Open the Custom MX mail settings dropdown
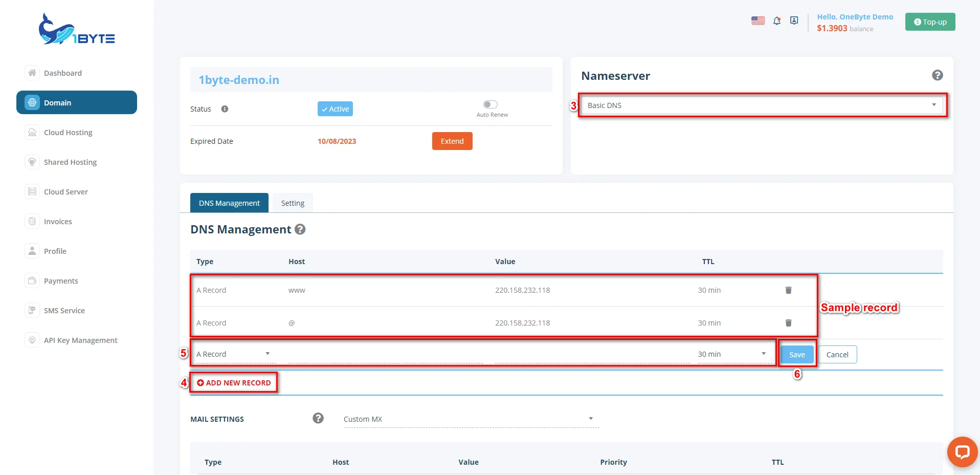The width and height of the screenshot is (980, 475). [469, 419]
